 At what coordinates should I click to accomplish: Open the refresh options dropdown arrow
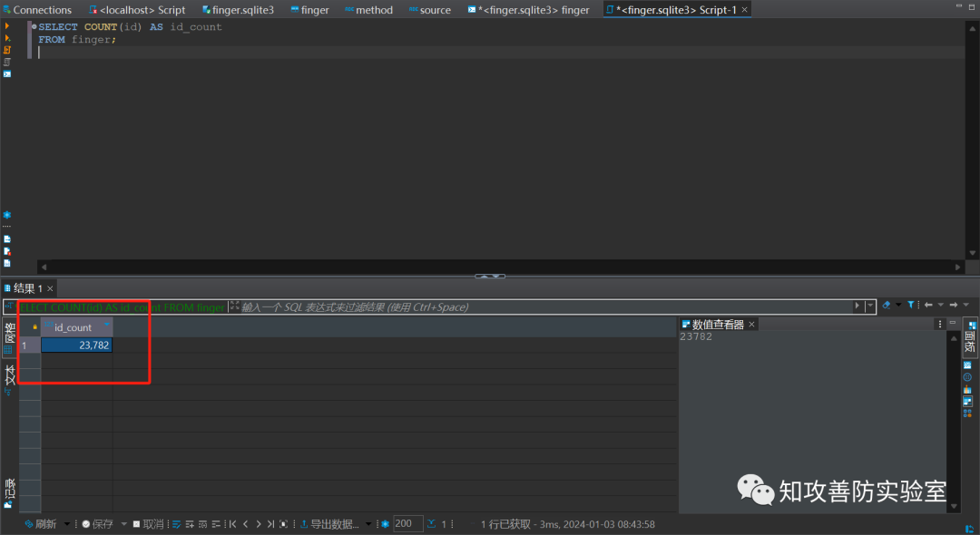(67, 524)
